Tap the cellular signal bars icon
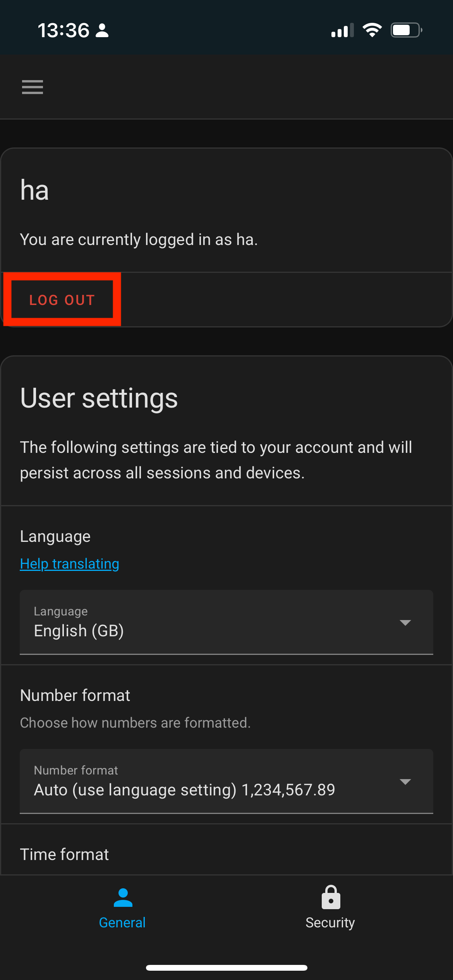This screenshot has width=453, height=980. click(342, 31)
